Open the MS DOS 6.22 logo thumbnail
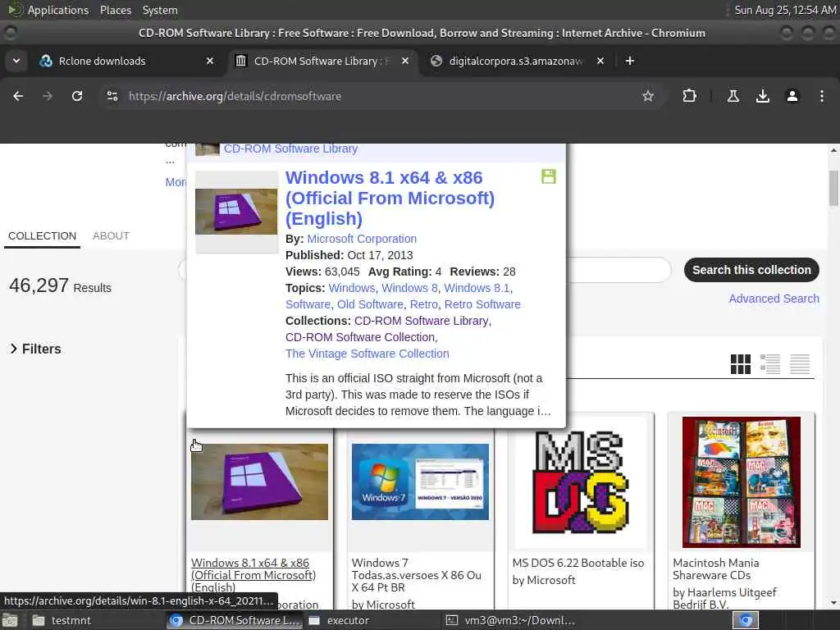 tap(581, 482)
